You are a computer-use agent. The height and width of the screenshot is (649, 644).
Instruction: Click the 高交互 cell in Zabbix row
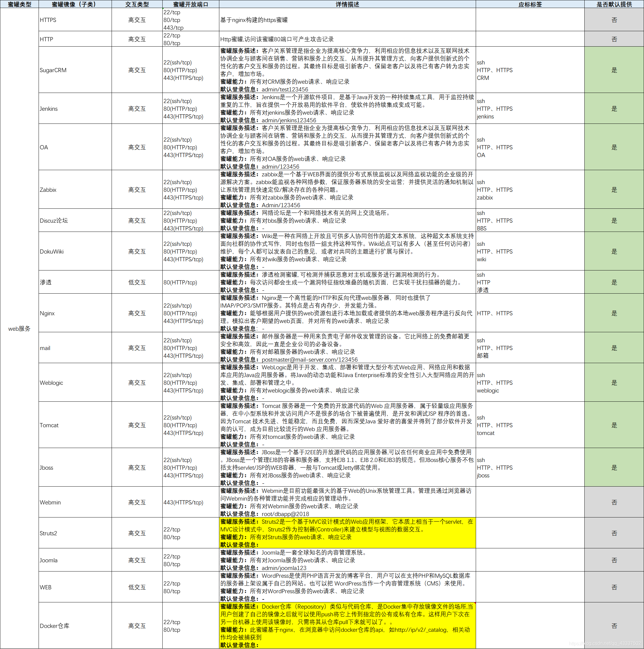137,189
